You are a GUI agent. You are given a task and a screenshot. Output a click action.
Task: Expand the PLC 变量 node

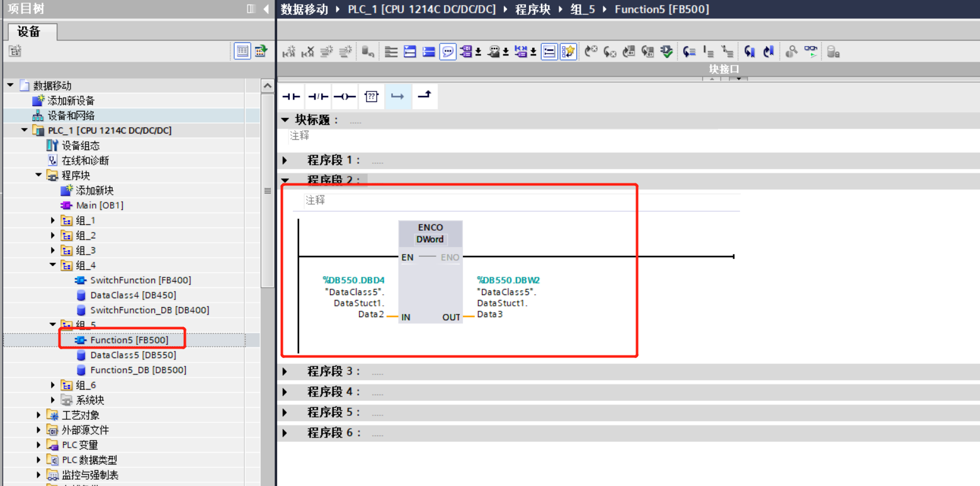point(39,445)
